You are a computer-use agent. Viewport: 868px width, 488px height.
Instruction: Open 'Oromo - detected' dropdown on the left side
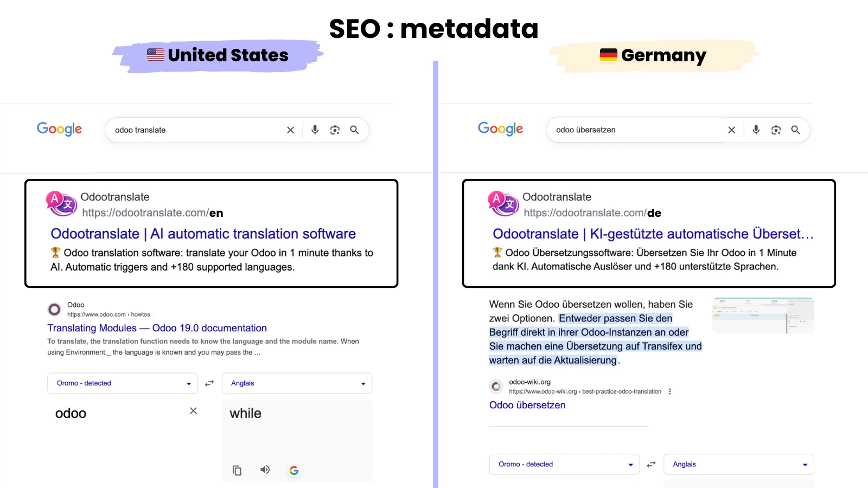coord(122,383)
